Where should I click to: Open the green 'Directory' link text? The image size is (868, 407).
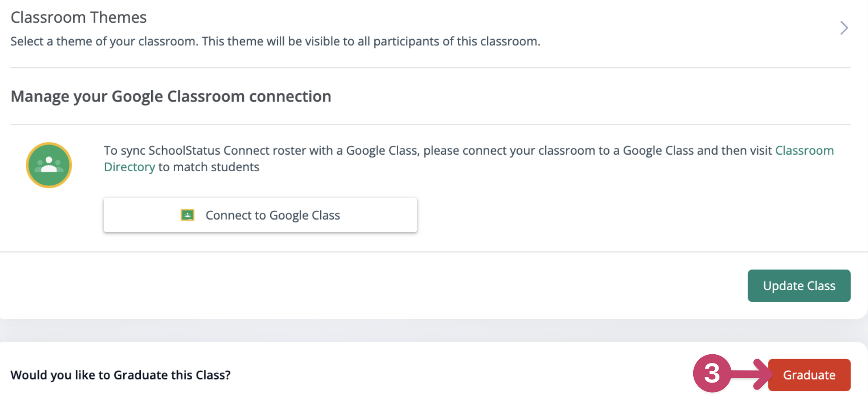(129, 167)
